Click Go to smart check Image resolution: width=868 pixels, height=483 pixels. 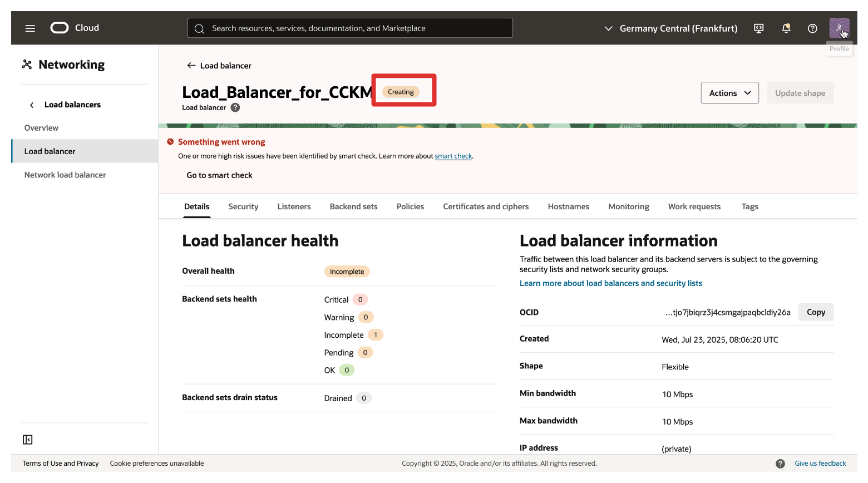point(219,175)
